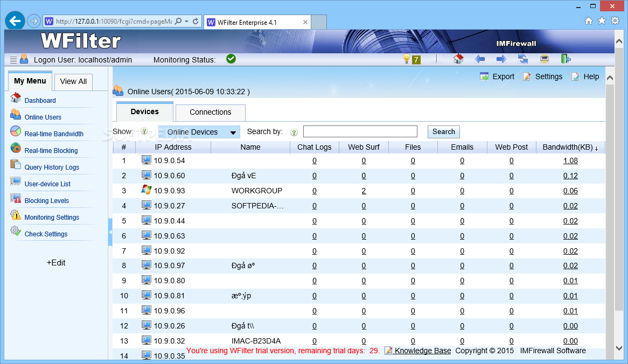Click the page scroll down arrow
This screenshot has height=364, width=628.
coord(619,348)
